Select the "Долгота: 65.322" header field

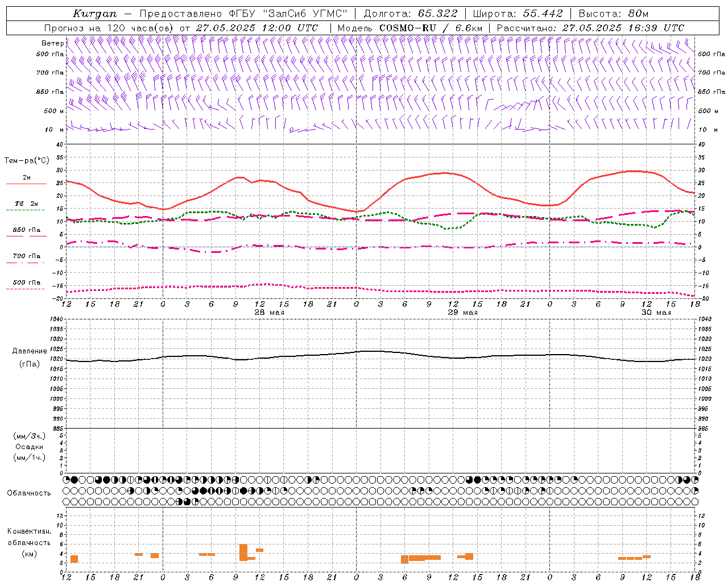point(410,14)
